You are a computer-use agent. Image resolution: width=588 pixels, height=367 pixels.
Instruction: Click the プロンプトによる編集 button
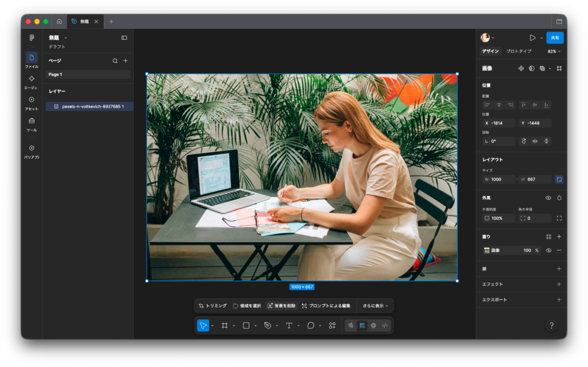[326, 306]
